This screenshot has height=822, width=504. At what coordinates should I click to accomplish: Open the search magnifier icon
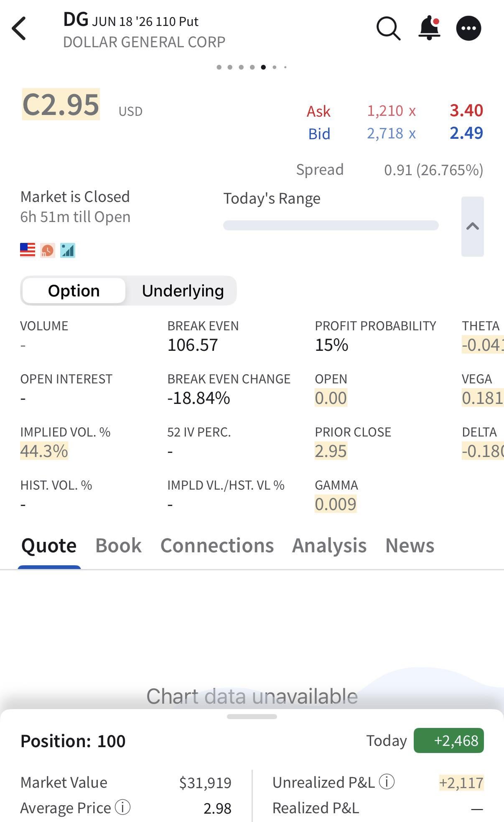[x=388, y=29]
